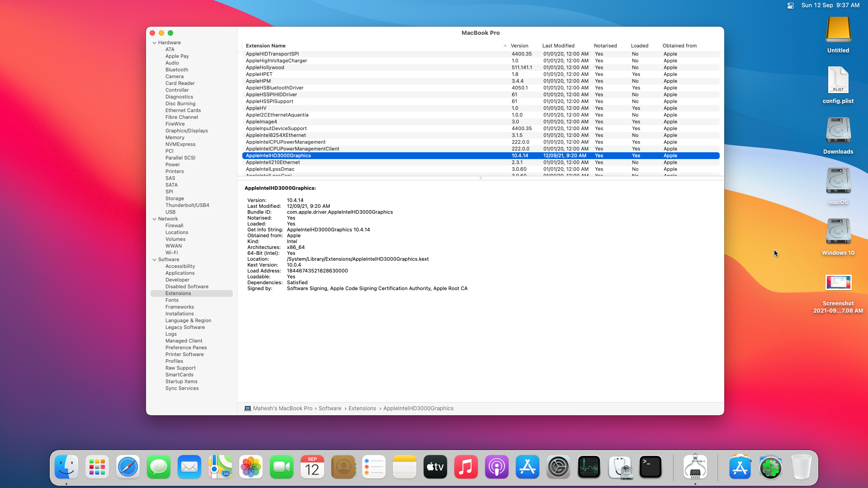Click the split pane divider handle
Screen dimensions: 868x488
point(481,178)
